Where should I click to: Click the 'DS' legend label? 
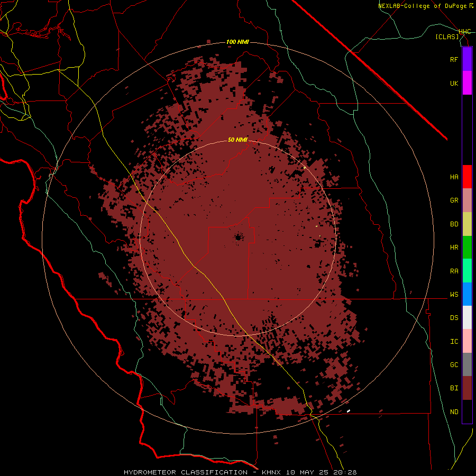454,318
